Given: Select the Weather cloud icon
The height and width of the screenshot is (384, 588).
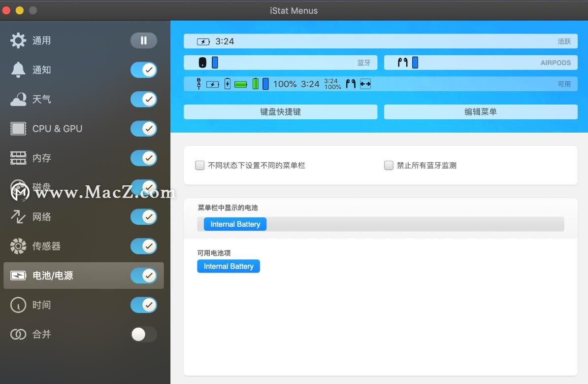Looking at the screenshot, I should click(x=18, y=99).
